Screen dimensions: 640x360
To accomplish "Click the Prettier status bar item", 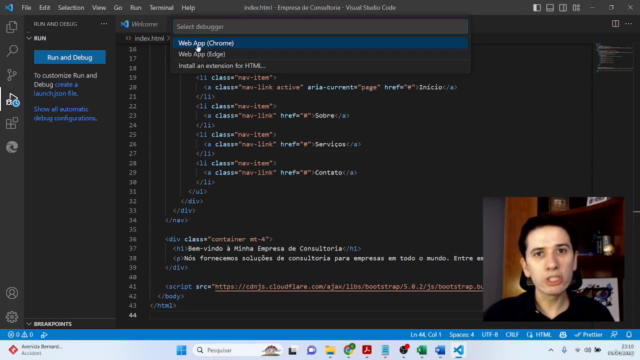I will pyautogui.click(x=589, y=335).
